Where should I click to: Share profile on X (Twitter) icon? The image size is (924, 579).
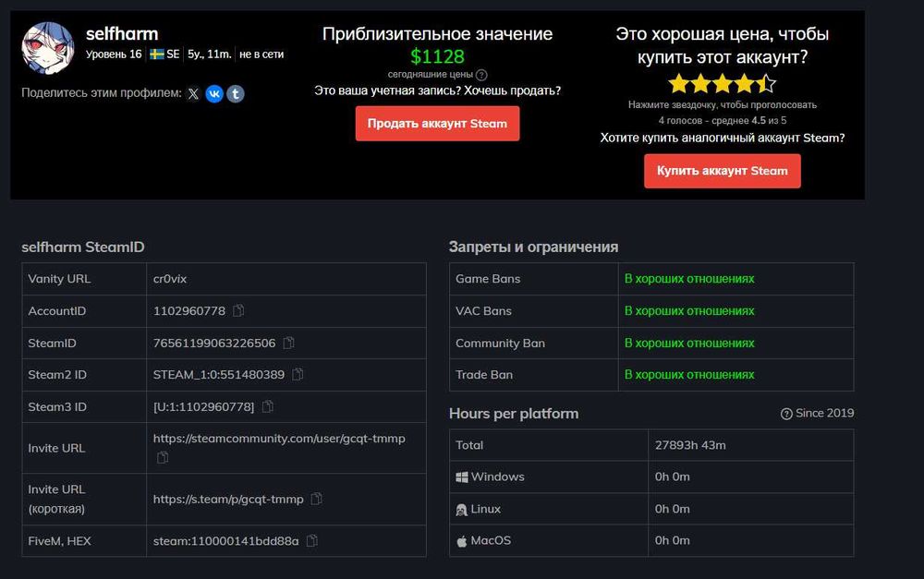(x=193, y=93)
